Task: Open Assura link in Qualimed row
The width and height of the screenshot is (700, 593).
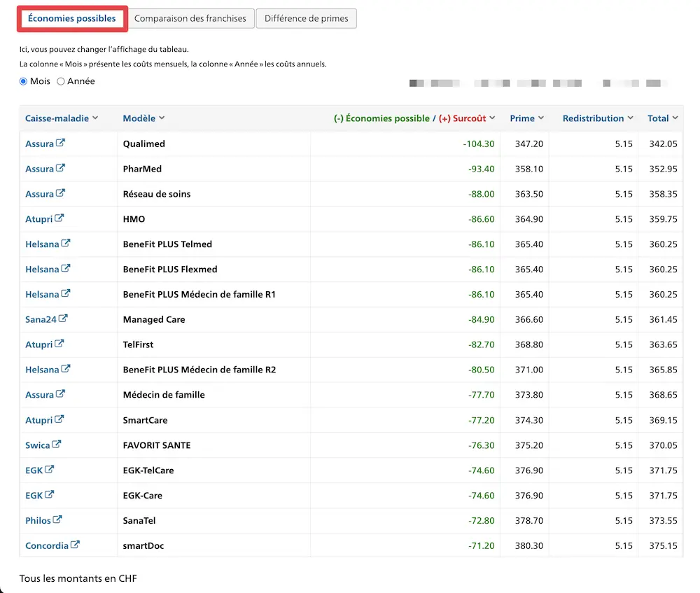Action: coord(39,144)
